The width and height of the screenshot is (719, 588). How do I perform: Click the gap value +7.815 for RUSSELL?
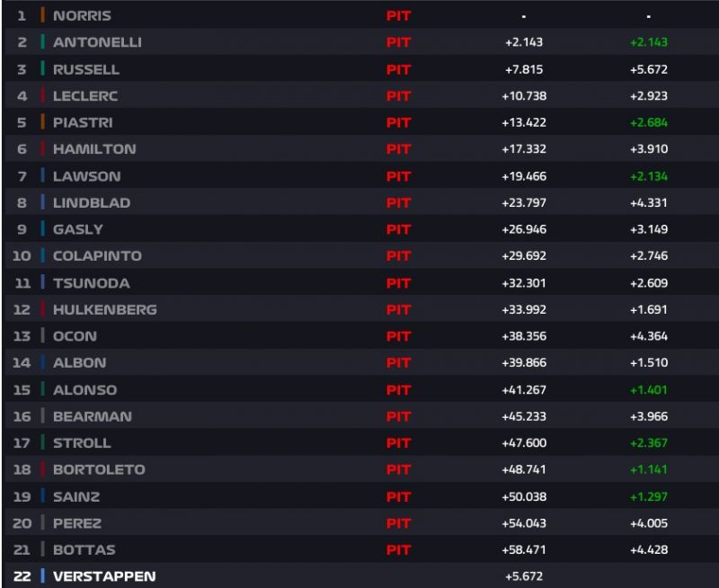pyautogui.click(x=524, y=69)
